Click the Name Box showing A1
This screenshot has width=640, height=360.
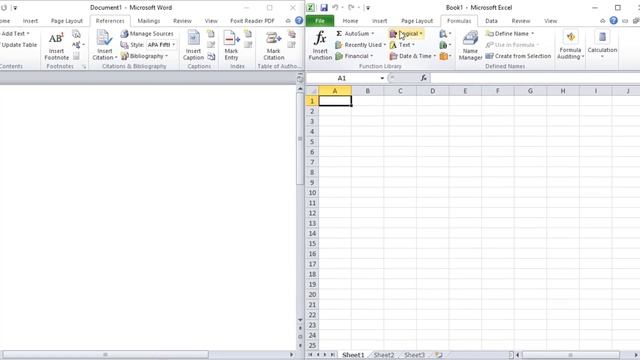pyautogui.click(x=342, y=78)
